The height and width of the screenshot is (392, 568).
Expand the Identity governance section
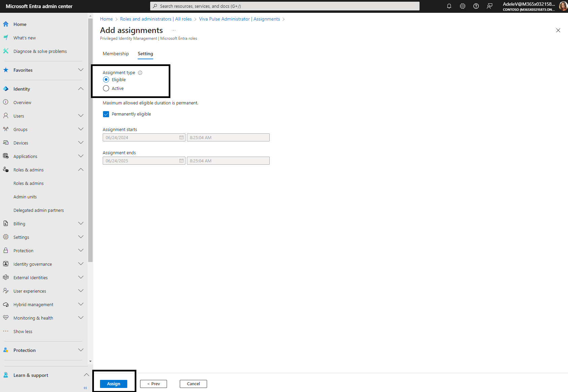tap(80, 264)
